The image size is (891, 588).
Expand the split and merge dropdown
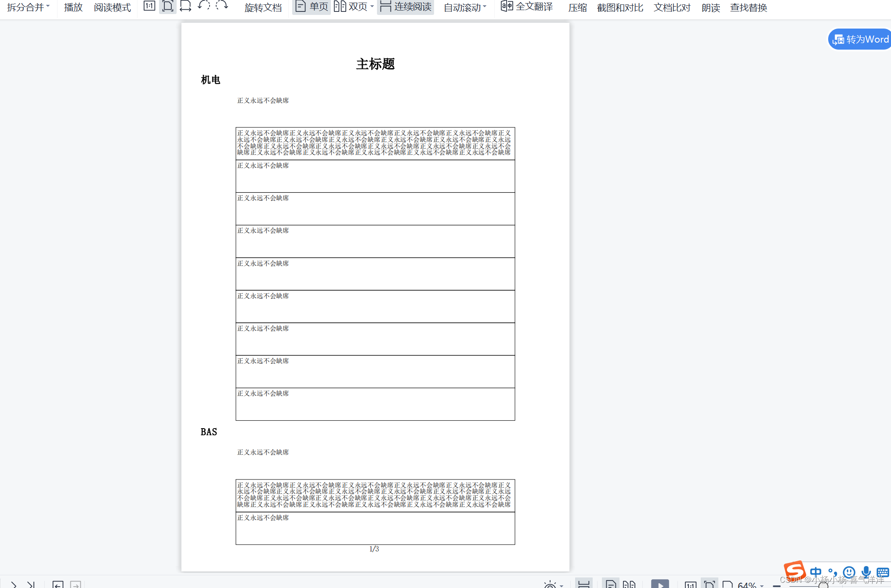point(28,7)
